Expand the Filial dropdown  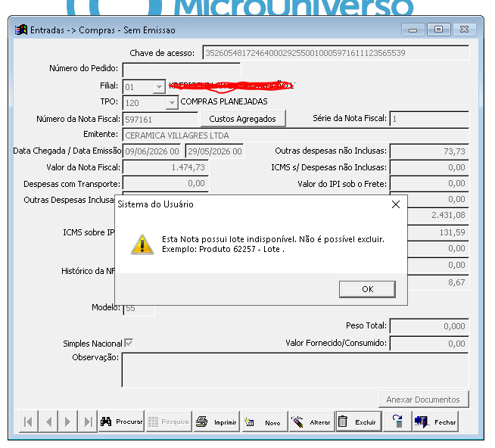pyautogui.click(x=159, y=86)
